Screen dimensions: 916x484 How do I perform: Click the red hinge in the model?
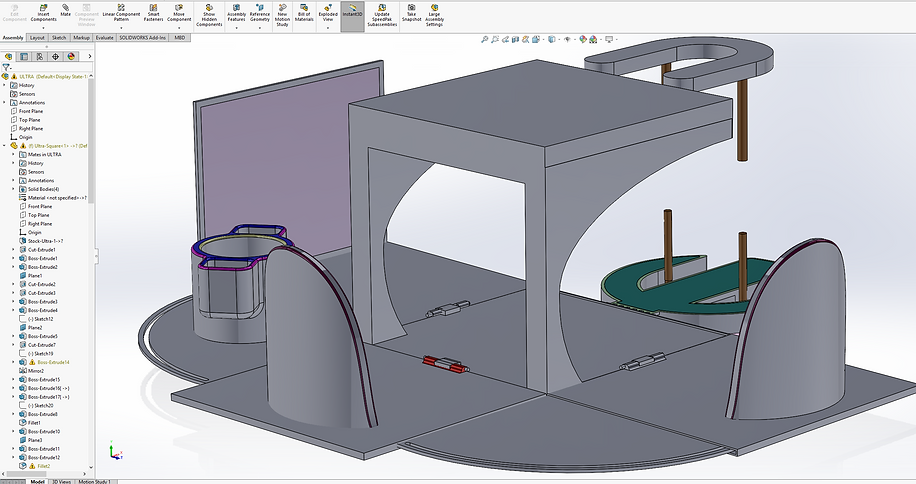[x=444, y=364]
